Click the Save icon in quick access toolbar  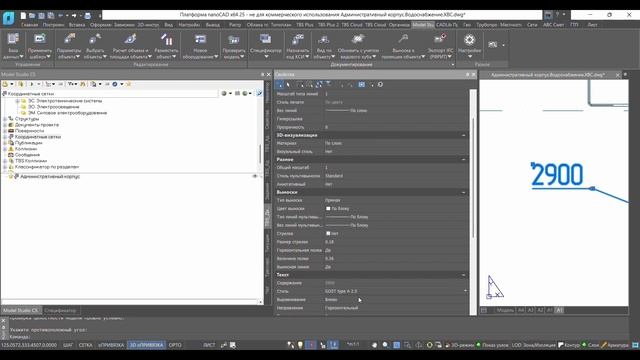[x=41, y=16]
